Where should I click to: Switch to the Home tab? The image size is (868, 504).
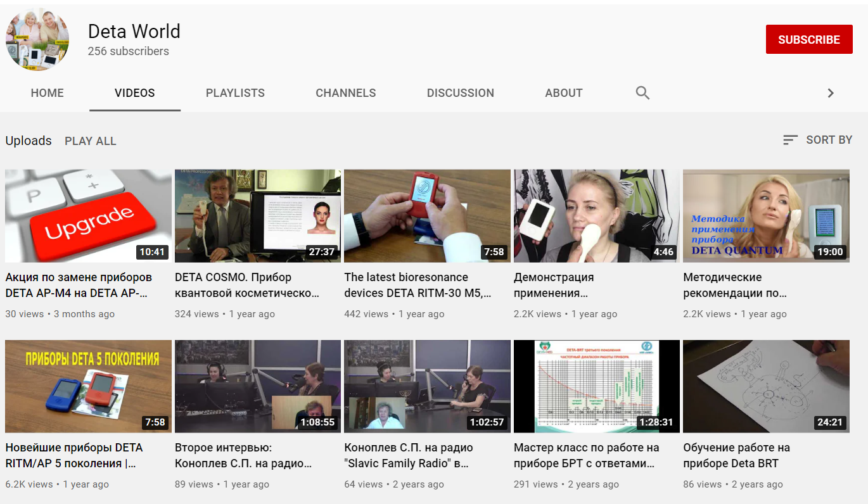48,93
